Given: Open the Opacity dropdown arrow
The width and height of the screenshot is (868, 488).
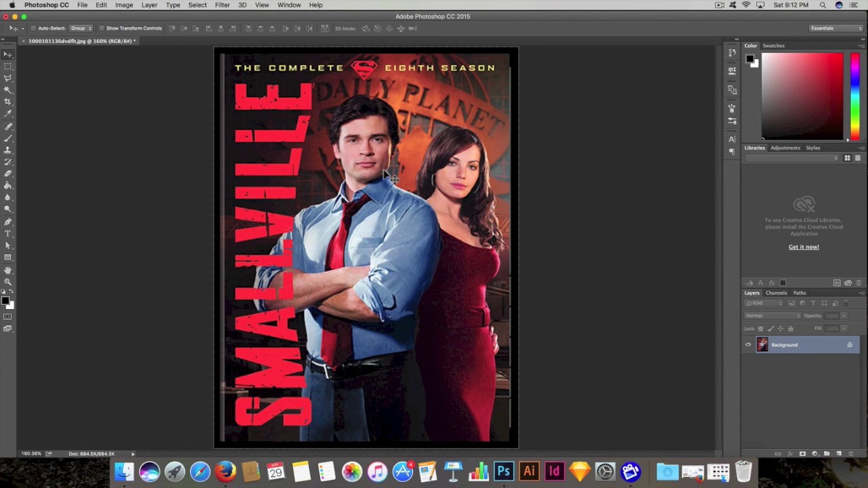Looking at the screenshot, I should [844, 316].
